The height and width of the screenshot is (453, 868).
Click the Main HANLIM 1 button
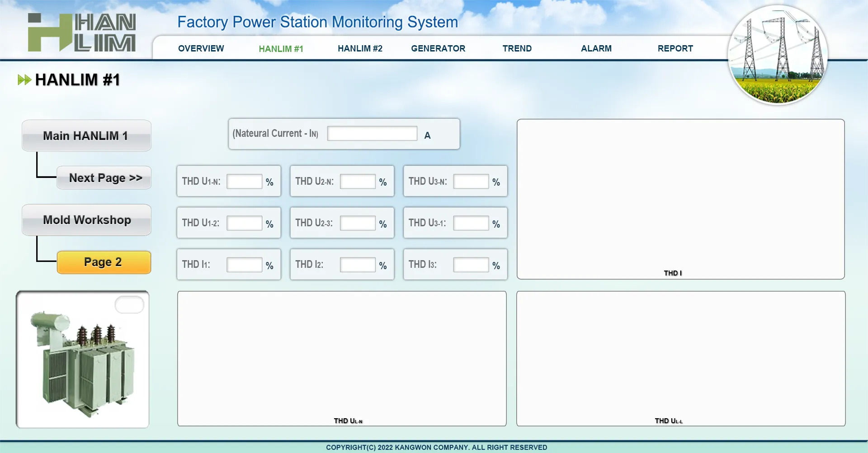pos(86,135)
